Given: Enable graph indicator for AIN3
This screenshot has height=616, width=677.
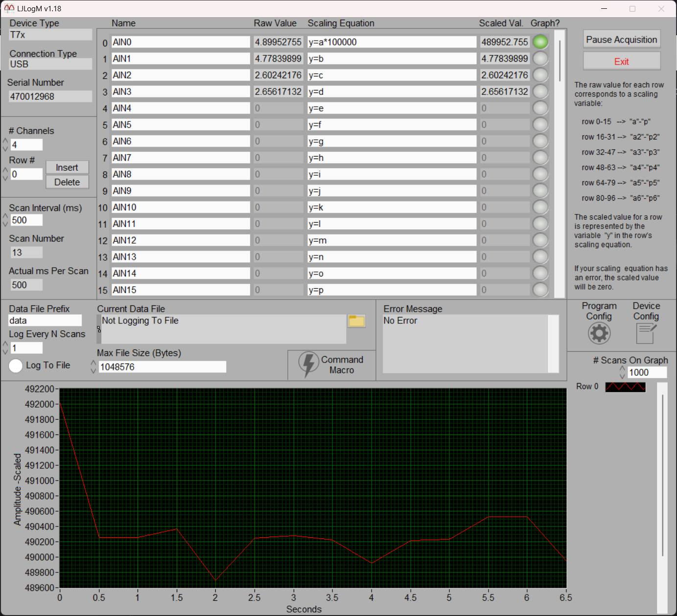Looking at the screenshot, I should (540, 91).
